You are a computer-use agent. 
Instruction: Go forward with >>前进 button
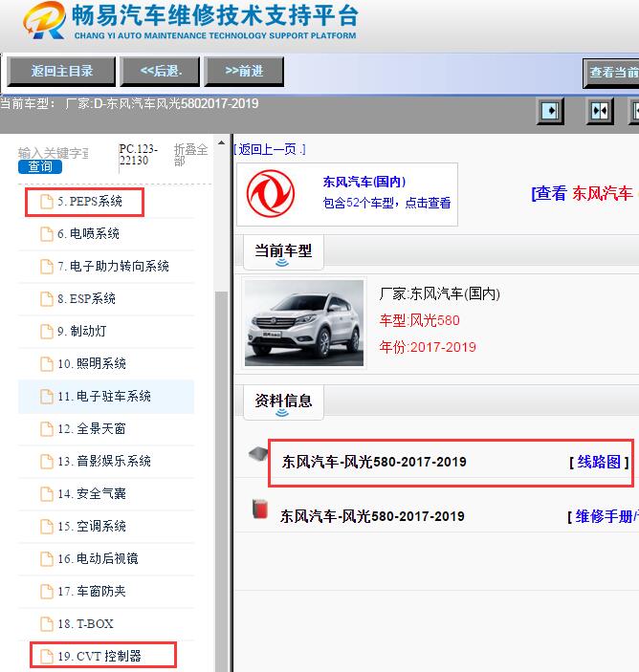[244, 71]
